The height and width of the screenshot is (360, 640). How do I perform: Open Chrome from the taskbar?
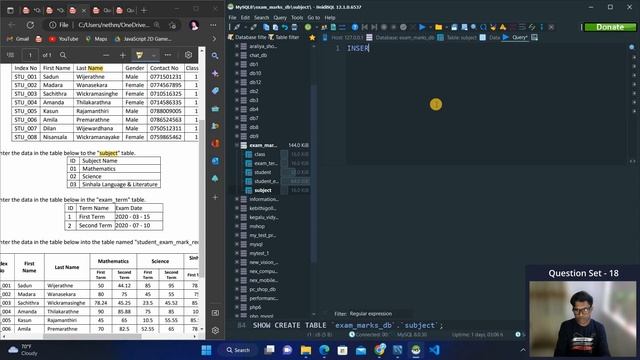(380, 350)
